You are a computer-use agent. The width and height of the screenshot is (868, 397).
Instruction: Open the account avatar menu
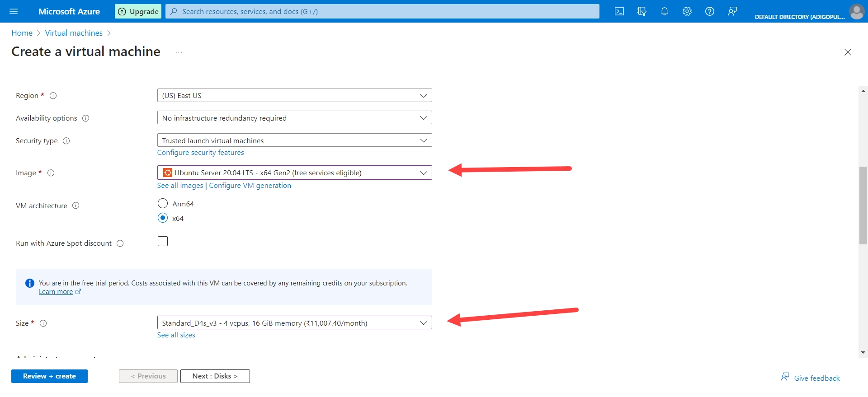(857, 11)
